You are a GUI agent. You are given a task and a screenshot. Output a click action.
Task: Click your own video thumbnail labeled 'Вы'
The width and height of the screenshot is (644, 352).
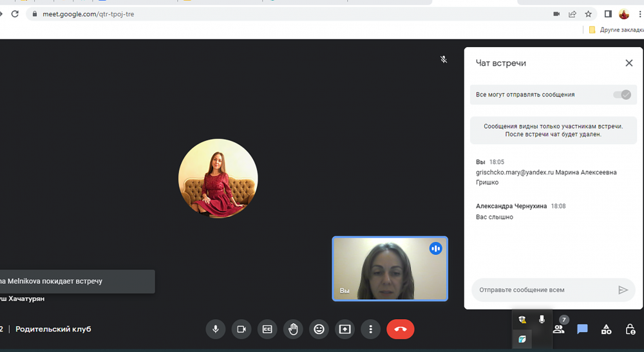(390, 269)
